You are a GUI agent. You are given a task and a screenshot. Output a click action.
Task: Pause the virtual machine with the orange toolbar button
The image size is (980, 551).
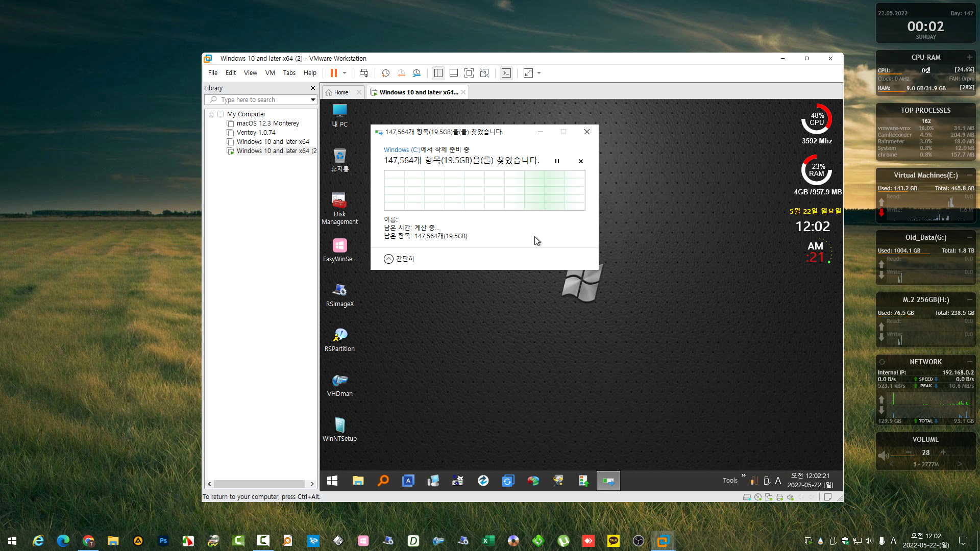pyautogui.click(x=333, y=73)
